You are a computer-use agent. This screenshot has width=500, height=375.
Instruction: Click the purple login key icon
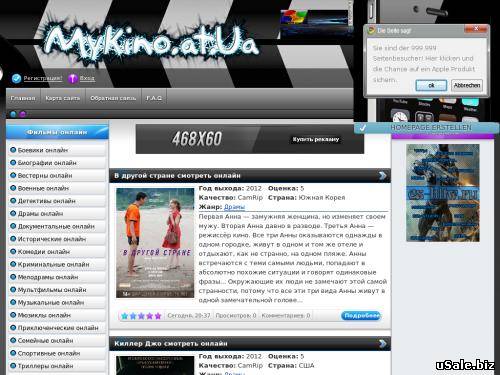[72, 78]
